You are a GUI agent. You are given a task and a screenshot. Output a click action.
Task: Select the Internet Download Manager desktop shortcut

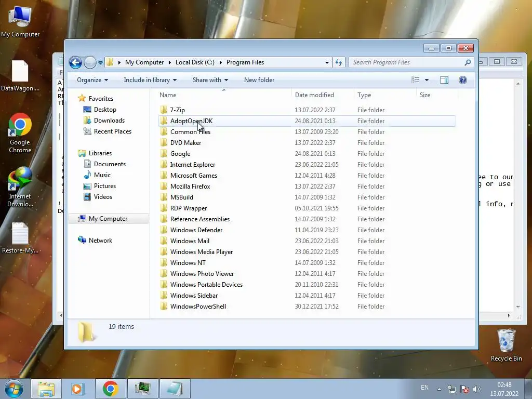20,187
